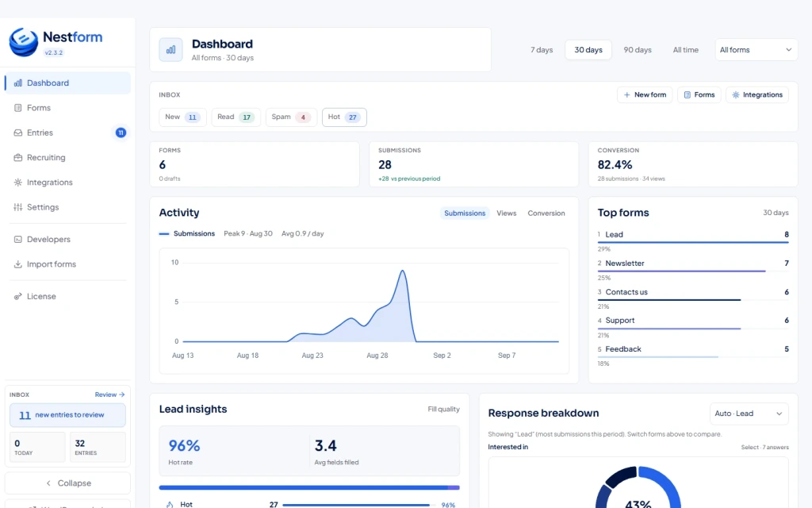This screenshot has height=508, width=812.
Task: Select the 7 days range
Action: (542, 50)
